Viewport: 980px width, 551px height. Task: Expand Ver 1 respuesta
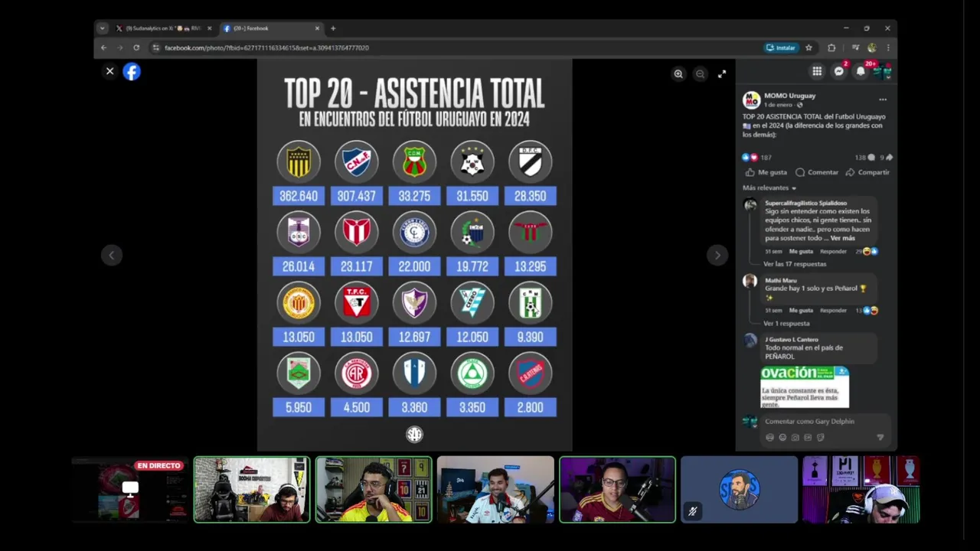coord(786,323)
